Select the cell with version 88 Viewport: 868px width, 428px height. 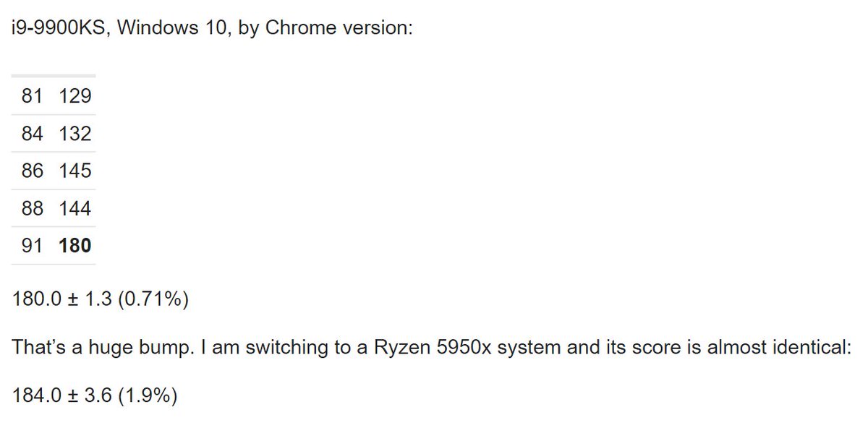(33, 208)
